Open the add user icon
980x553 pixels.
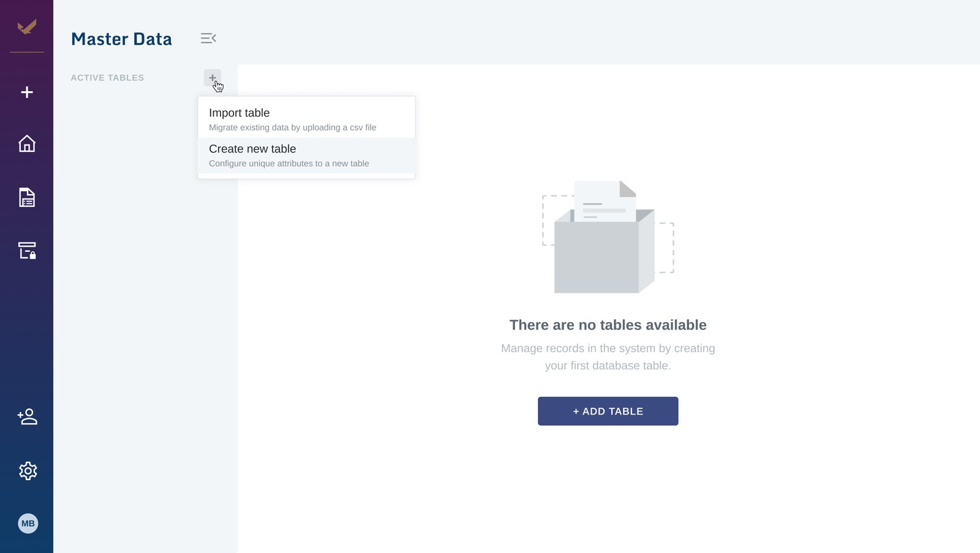(x=27, y=417)
